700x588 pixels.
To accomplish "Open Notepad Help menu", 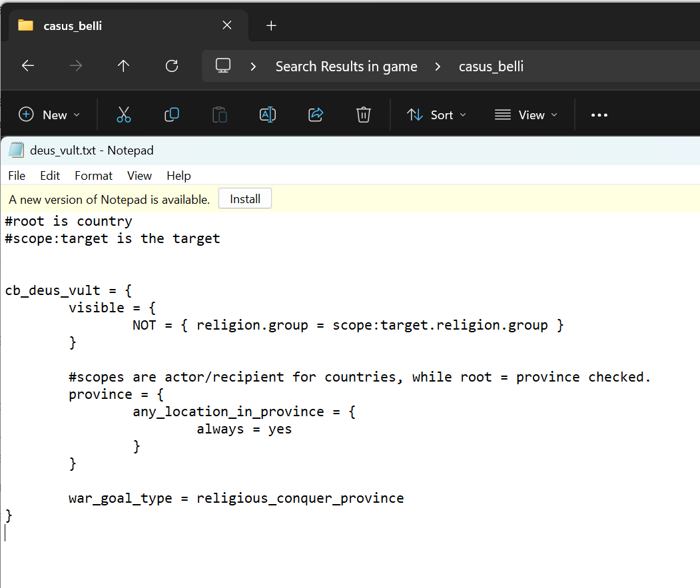I will click(178, 175).
